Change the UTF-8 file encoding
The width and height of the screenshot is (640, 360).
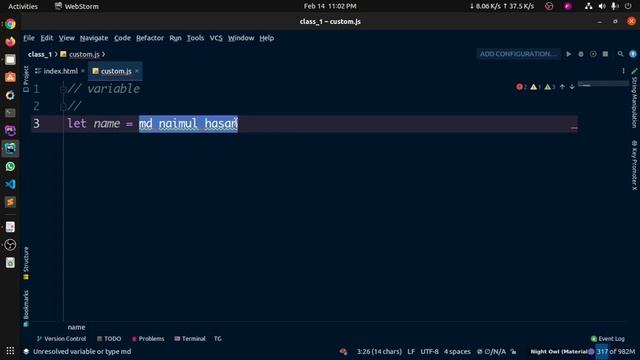click(429, 351)
